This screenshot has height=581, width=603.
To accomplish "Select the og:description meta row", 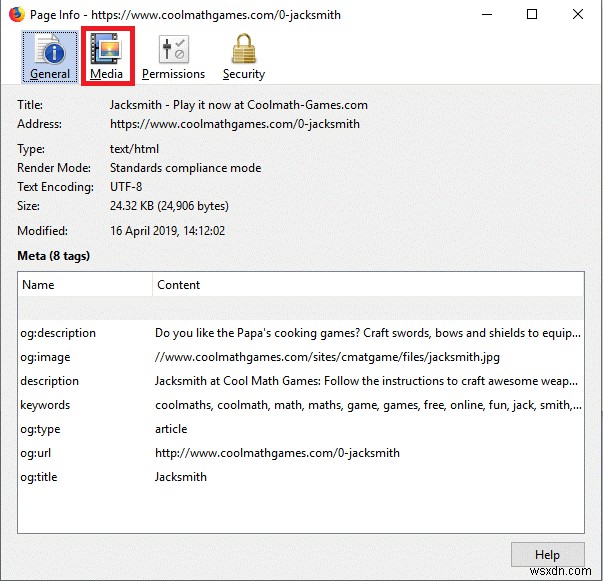I will click(x=301, y=333).
